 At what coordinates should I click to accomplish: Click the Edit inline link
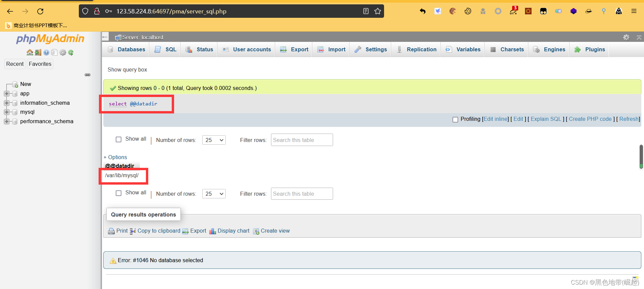coord(496,119)
